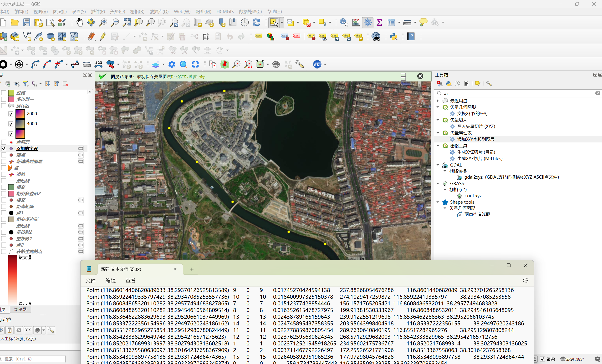Screen dimensions: 602x364
Task: Click the 2000 layer color swatch
Action: (20, 114)
